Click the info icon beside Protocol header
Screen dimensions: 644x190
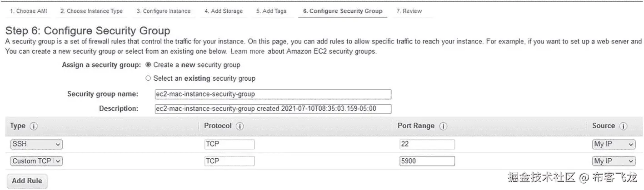coord(240,127)
